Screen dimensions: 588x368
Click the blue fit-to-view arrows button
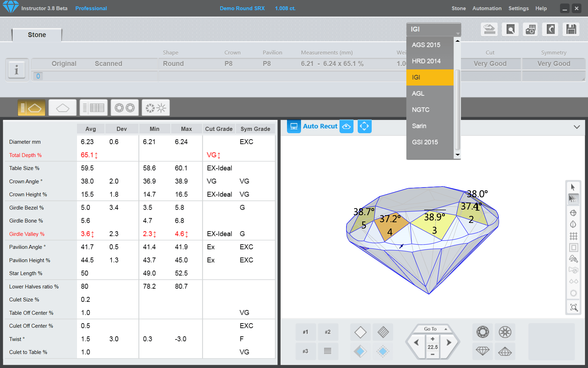364,126
